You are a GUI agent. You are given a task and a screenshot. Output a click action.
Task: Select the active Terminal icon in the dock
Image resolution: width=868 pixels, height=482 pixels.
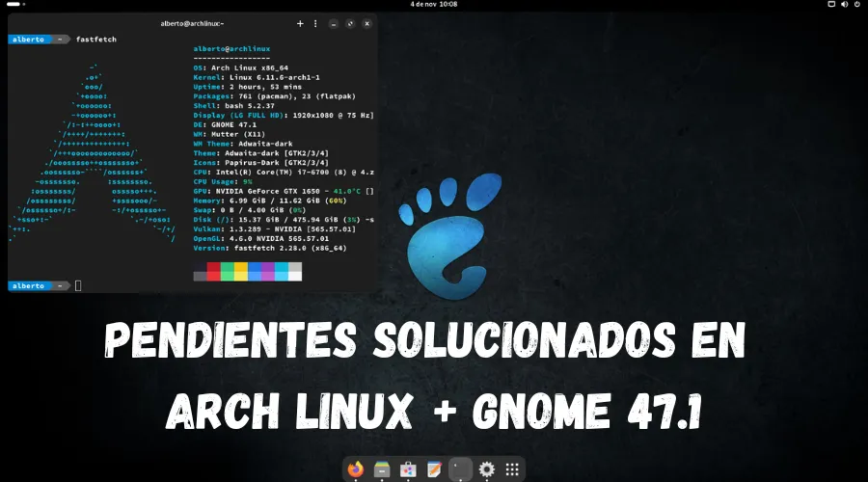(x=460, y=469)
